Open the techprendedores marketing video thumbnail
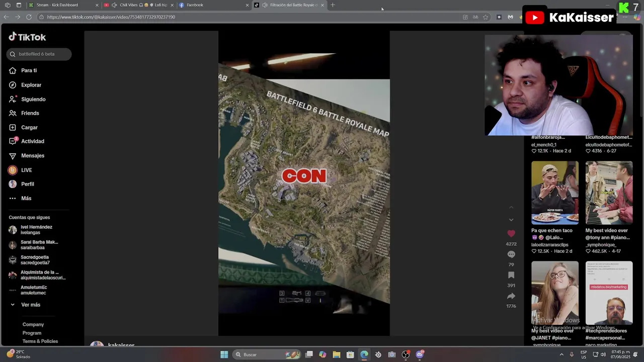This screenshot has width=644, height=362. pyautogui.click(x=609, y=293)
